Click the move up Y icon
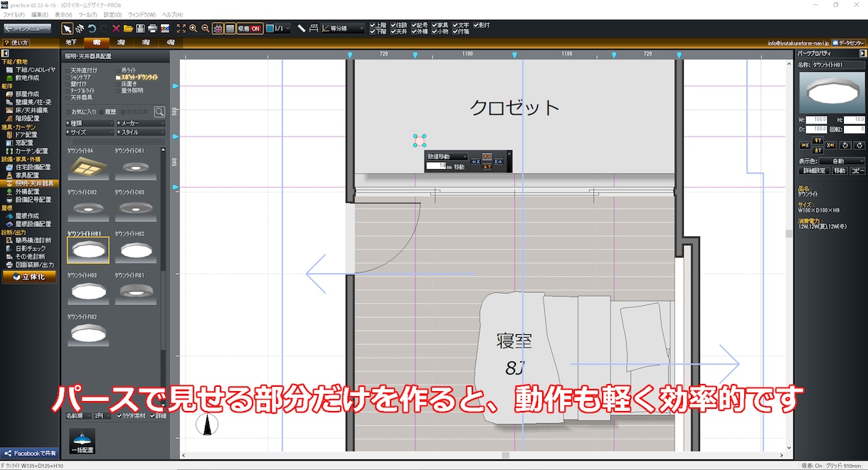 pos(817,140)
